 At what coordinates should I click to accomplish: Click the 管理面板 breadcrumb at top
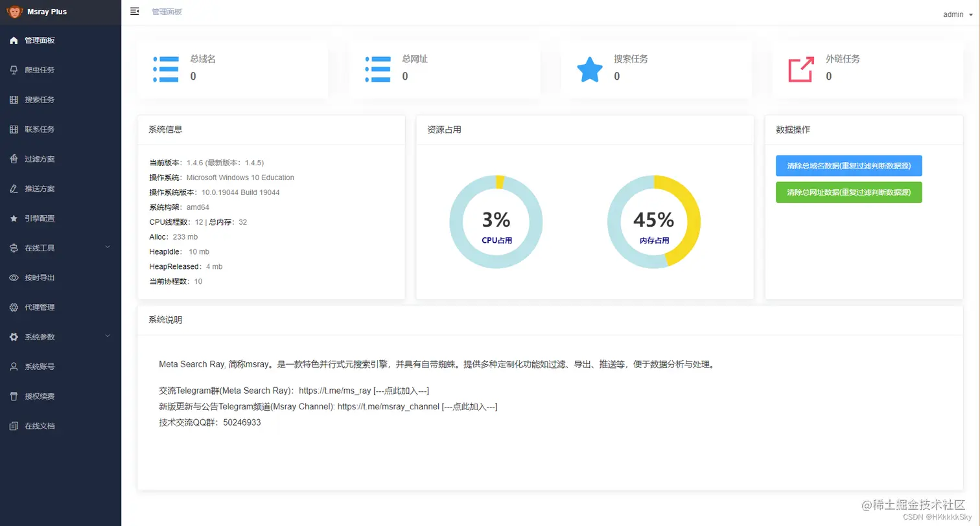[x=166, y=11]
